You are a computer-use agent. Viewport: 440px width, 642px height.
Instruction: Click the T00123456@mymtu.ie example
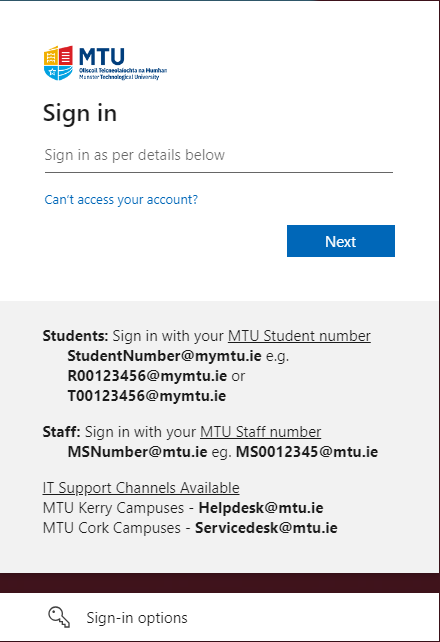click(x=147, y=396)
